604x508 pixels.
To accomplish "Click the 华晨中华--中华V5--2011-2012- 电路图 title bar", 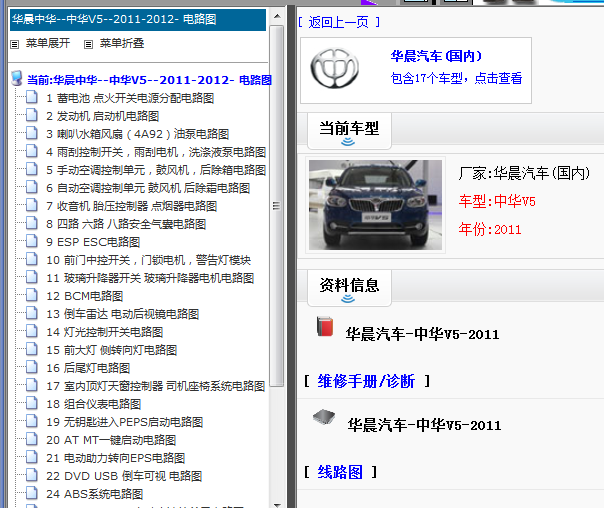I will (x=138, y=19).
